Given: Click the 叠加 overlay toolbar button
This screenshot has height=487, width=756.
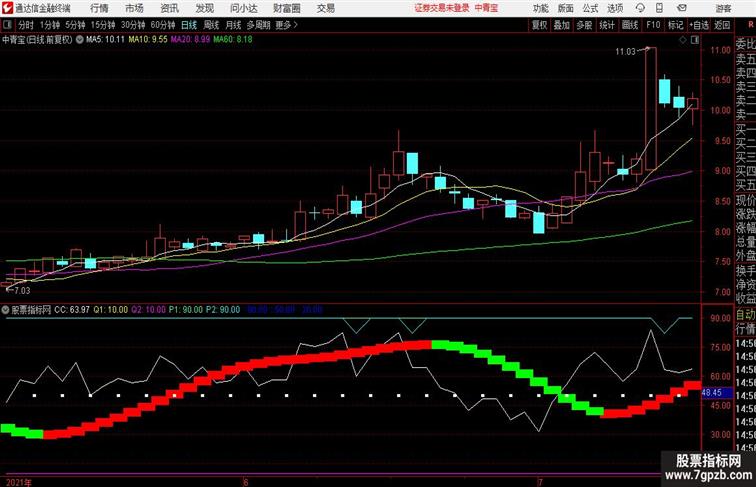Looking at the screenshot, I should click(x=562, y=25).
